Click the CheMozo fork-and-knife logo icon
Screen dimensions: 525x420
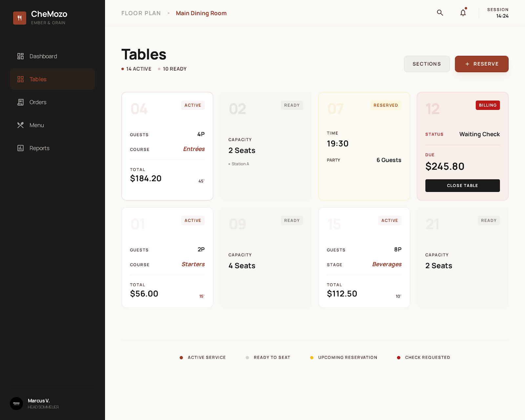click(x=20, y=18)
